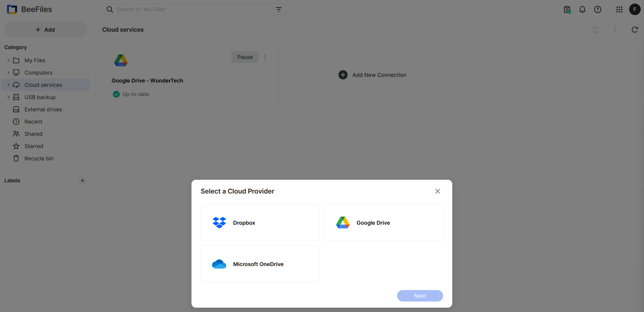The image size is (644, 312).
Task: Select the Dropbox cloud provider
Action: pos(260,223)
